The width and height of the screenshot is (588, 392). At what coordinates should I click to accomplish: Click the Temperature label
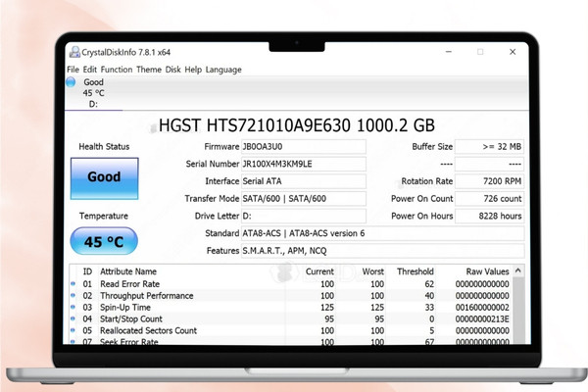104,216
